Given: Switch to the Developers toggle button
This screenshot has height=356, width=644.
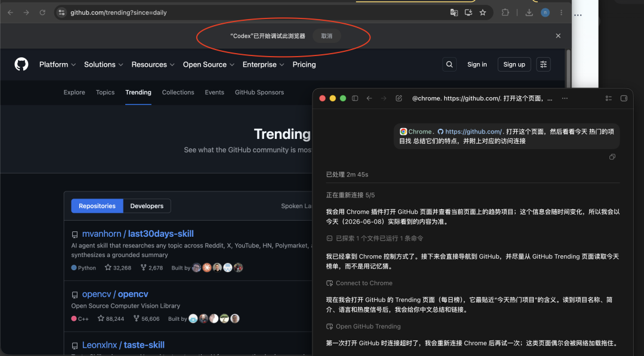Looking at the screenshot, I should [x=147, y=206].
